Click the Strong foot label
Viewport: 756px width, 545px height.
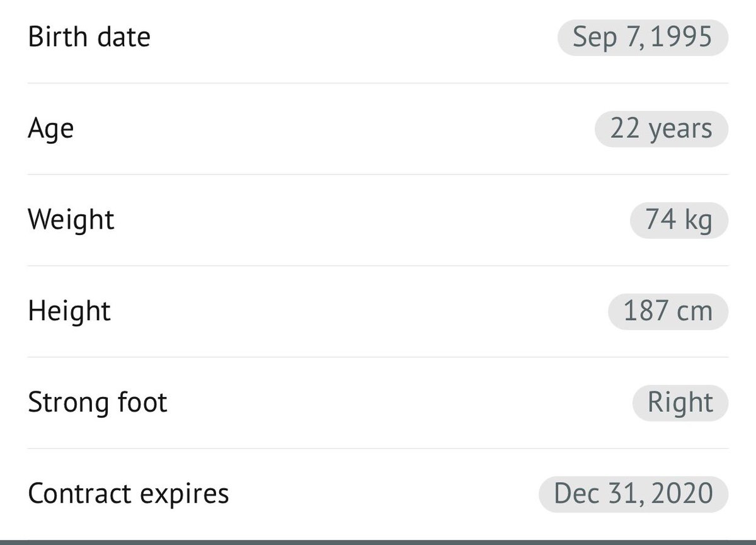click(x=98, y=403)
